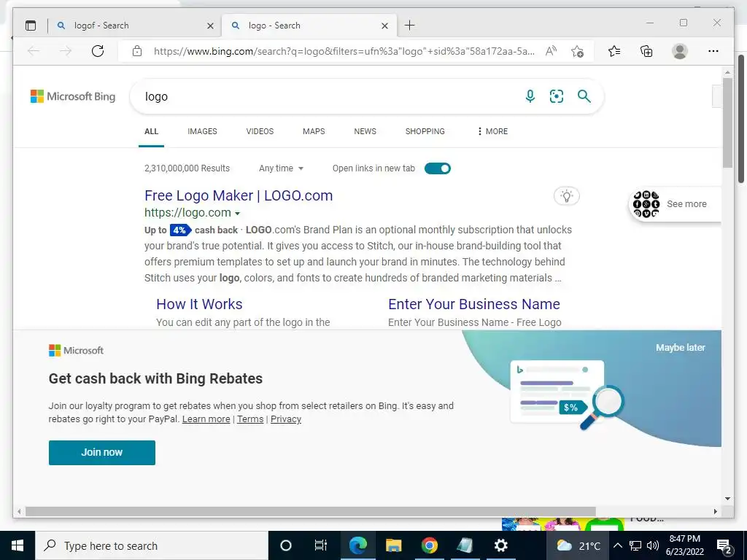747x560 pixels.
Task: Select the 'logo - Search' tab
Action: pyautogui.click(x=308, y=26)
